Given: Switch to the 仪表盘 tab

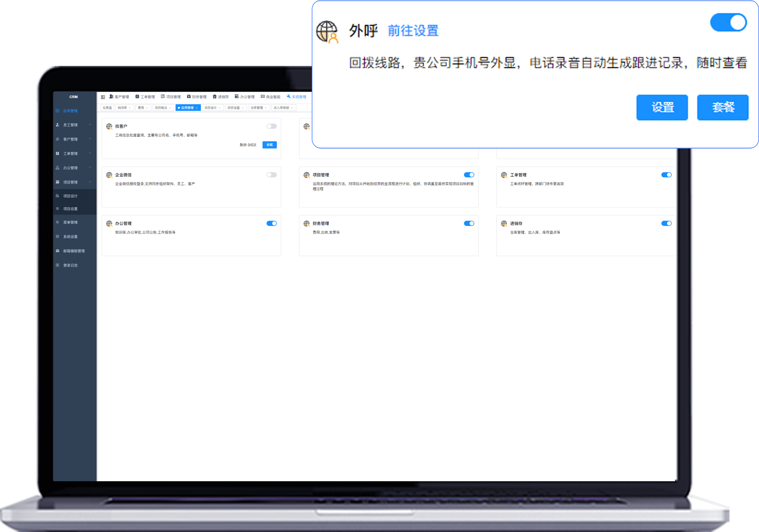Looking at the screenshot, I should click(107, 107).
